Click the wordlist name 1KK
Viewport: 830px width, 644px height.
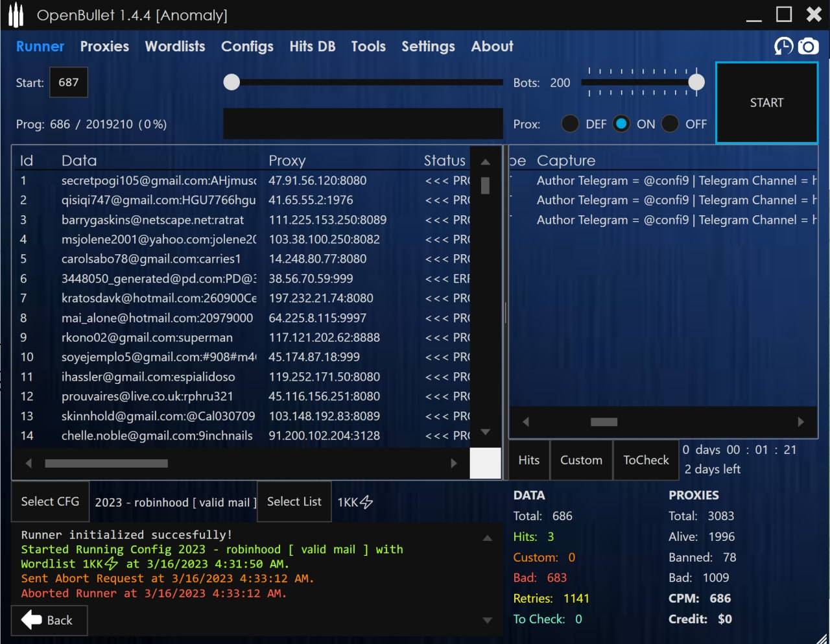click(x=355, y=502)
